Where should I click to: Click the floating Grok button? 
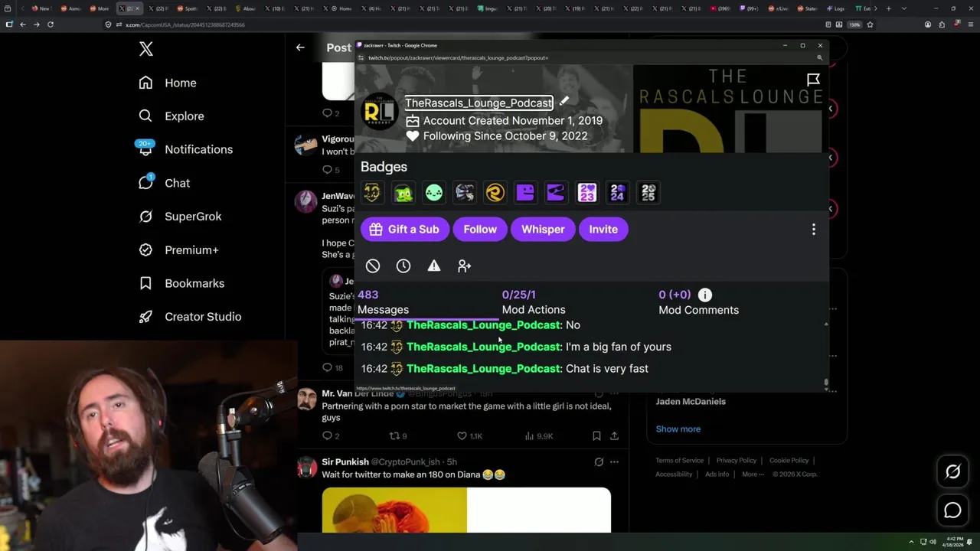(x=952, y=472)
